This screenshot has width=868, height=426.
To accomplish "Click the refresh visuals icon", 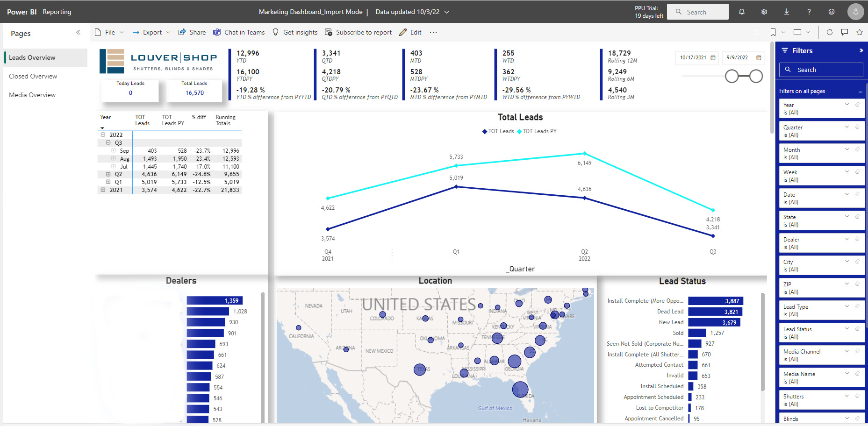I will (x=830, y=32).
